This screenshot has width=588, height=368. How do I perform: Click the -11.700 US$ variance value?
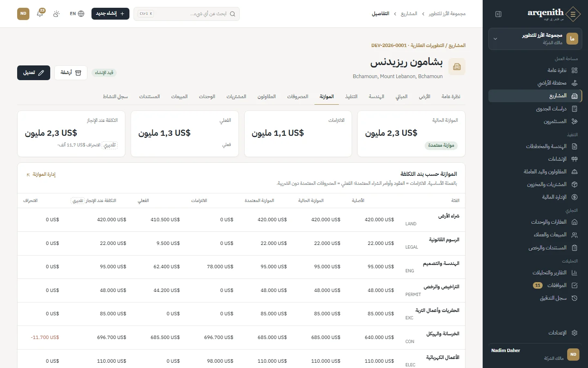[x=45, y=337]
